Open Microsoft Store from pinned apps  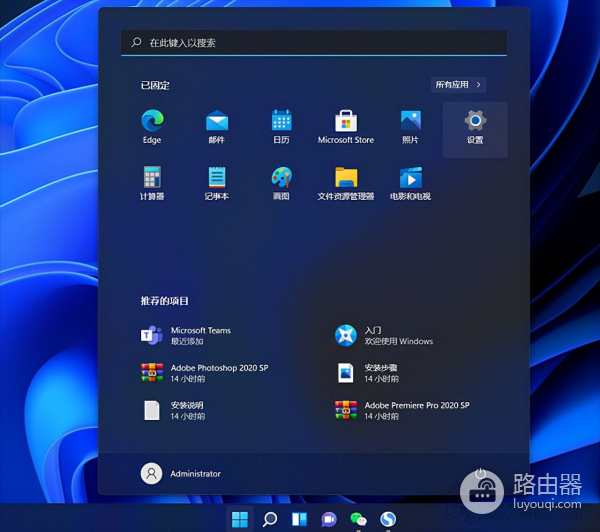tap(346, 127)
